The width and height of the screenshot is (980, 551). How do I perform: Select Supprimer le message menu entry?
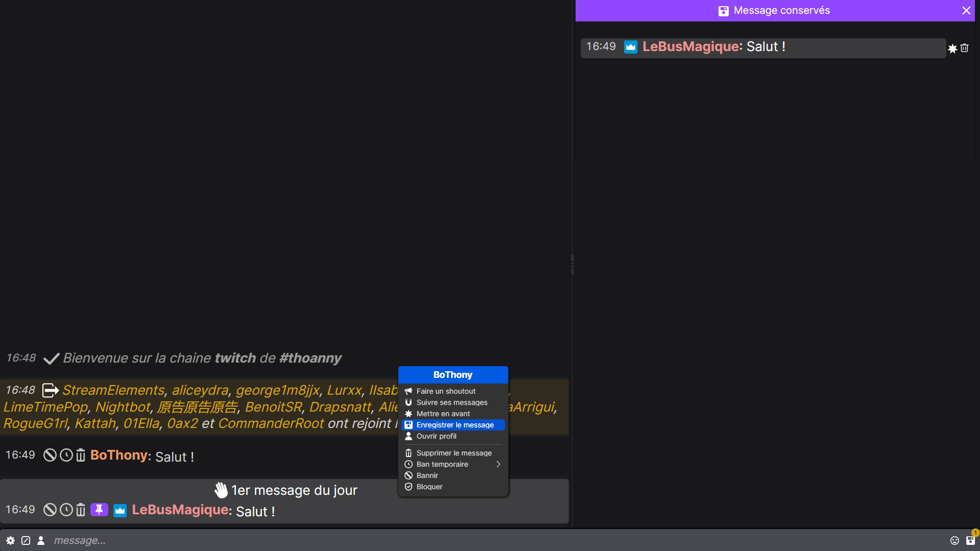[453, 453]
